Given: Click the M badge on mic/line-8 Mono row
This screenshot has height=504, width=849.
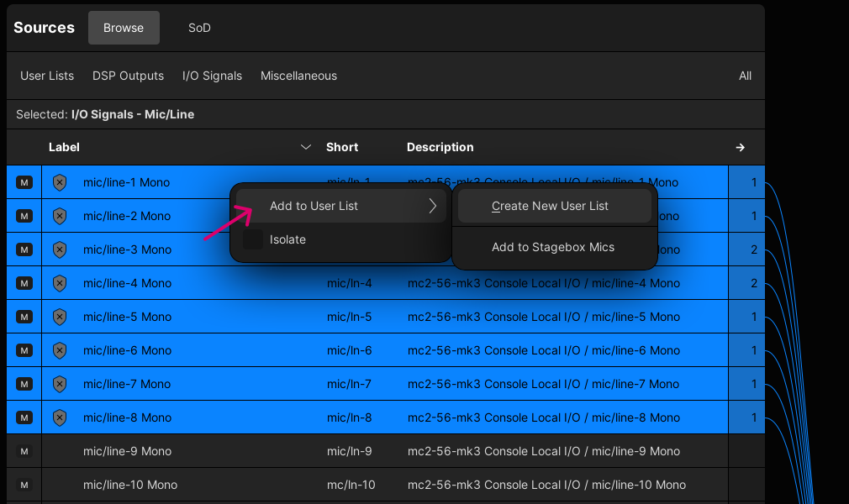Looking at the screenshot, I should pyautogui.click(x=24, y=417).
